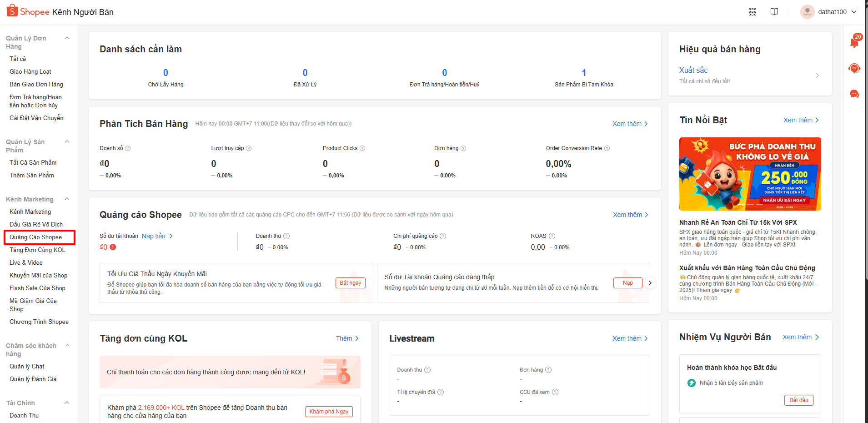Click the Bật ngay button
This screenshot has width=868, height=423.
(x=350, y=283)
